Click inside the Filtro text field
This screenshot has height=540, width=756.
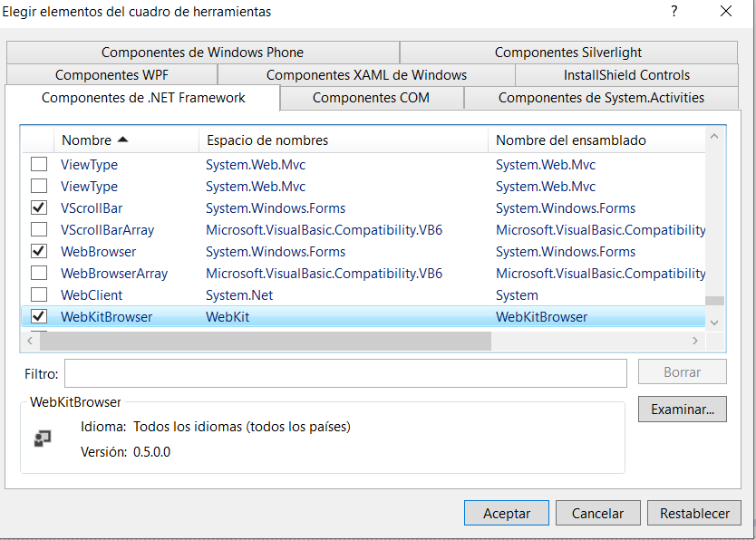point(345,373)
